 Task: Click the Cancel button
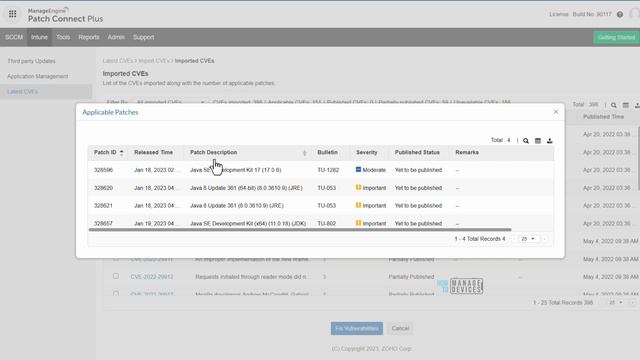coord(400,328)
